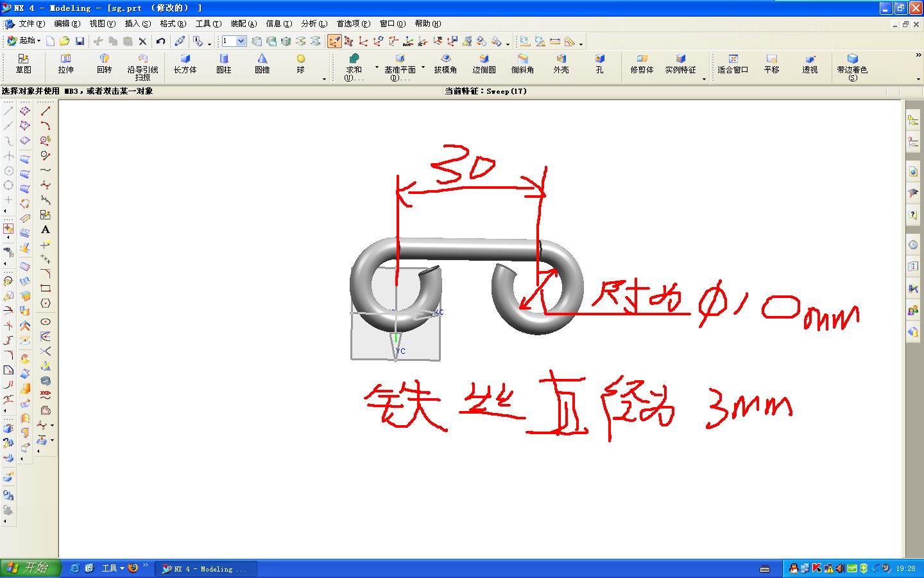924x578 pixels.
Task: Open the 装配 (Assemblies) menu
Action: point(243,24)
